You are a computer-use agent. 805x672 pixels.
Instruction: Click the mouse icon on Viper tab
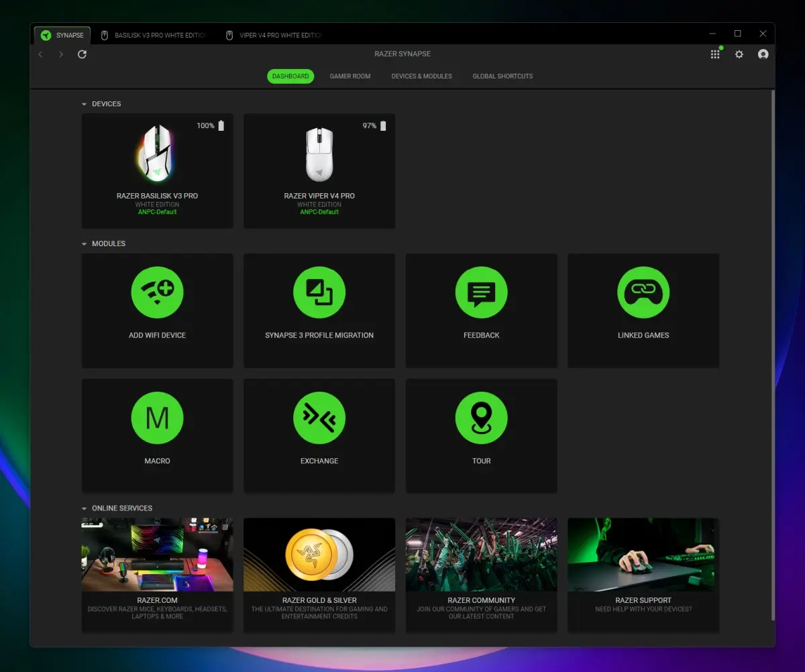(229, 35)
